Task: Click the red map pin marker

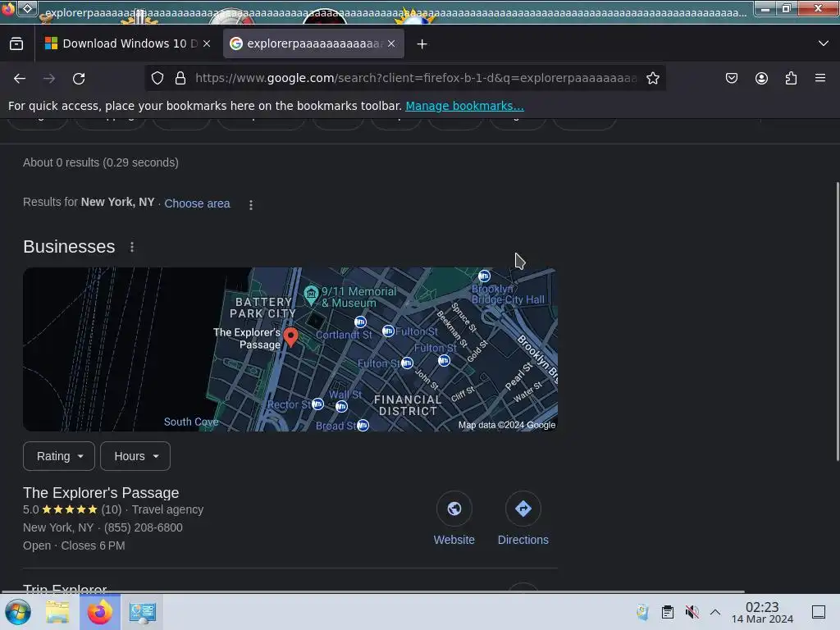Action: pos(291,337)
